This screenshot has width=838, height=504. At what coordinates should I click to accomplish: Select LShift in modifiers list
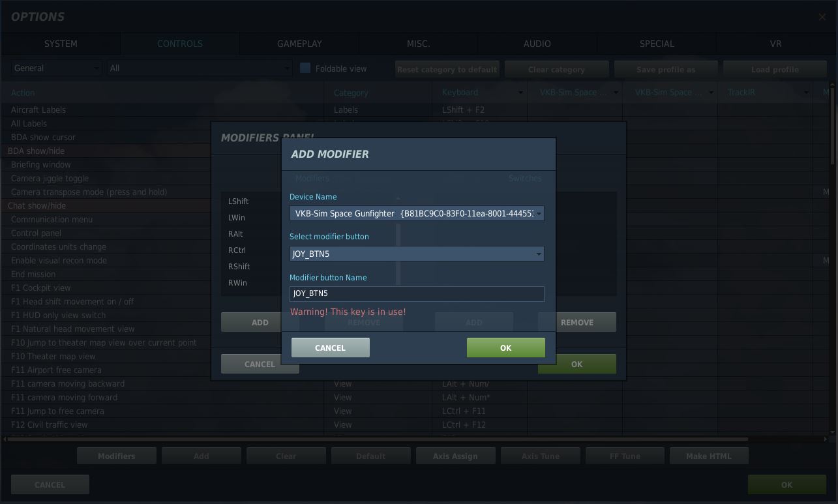point(239,201)
